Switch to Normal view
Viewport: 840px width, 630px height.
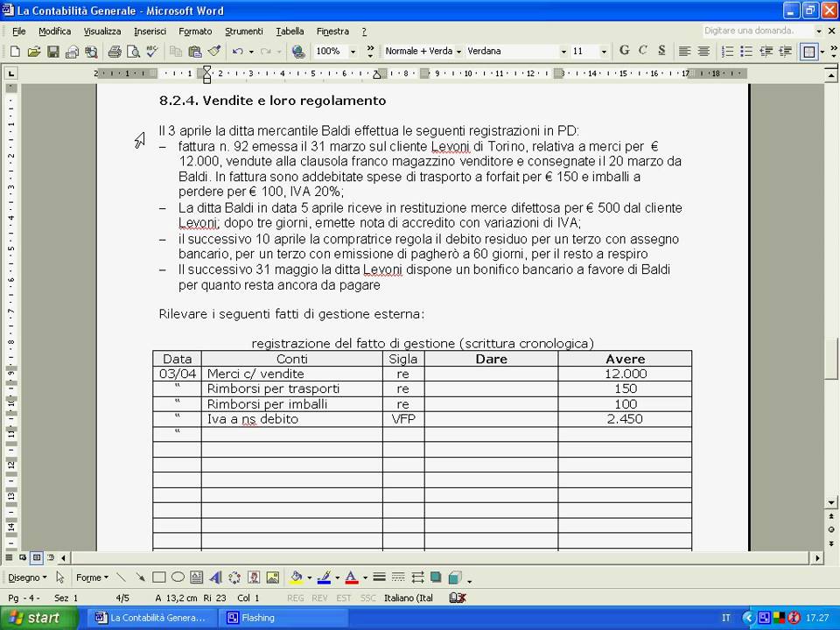click(9, 557)
